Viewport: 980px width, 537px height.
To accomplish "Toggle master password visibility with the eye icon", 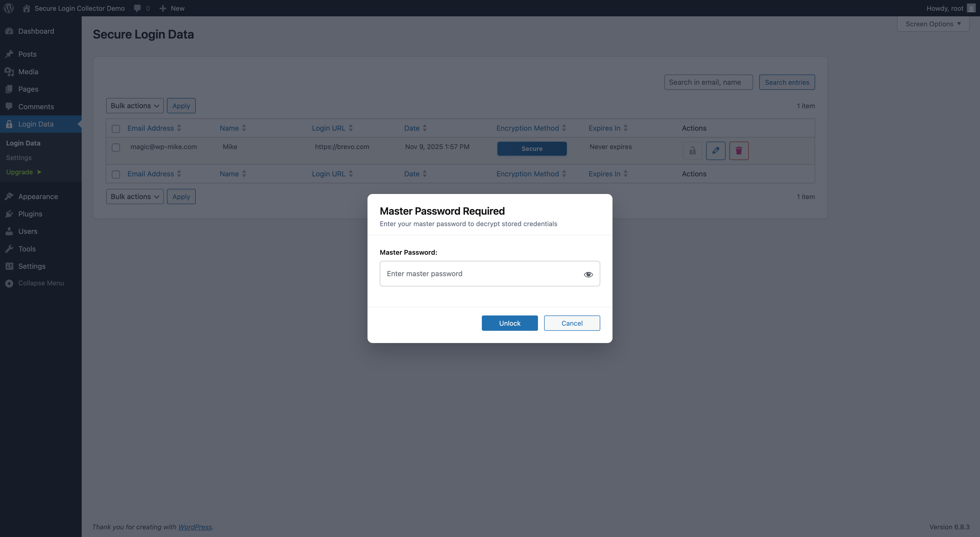I will pos(588,274).
